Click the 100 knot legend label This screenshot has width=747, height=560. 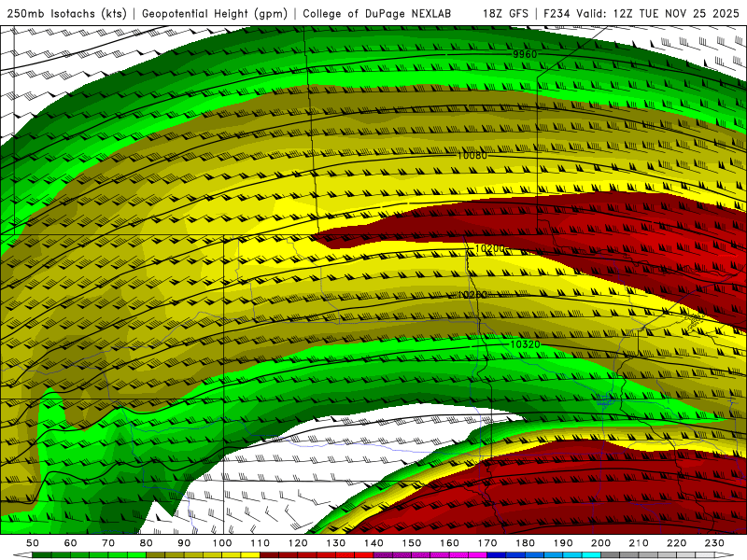[222, 543]
